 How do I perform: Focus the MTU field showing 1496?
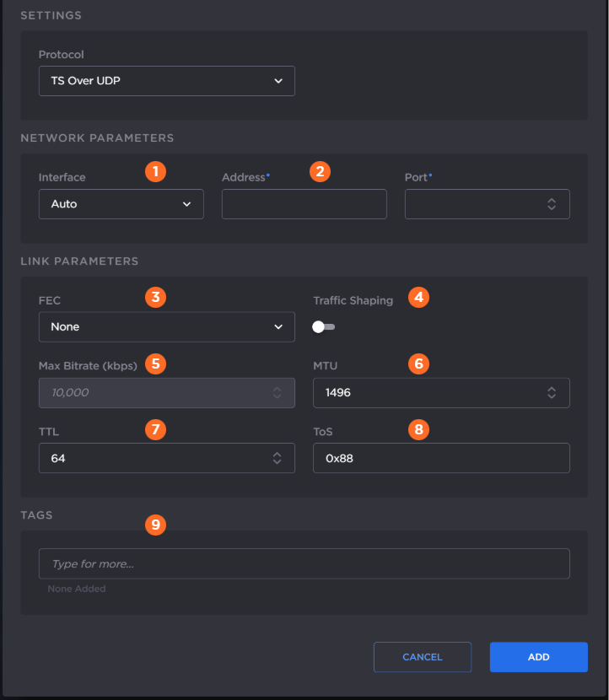(x=427, y=392)
